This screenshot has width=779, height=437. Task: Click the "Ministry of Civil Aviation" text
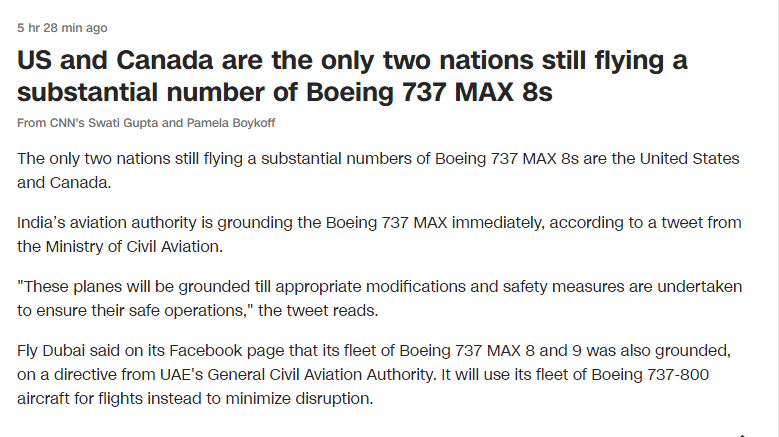point(133,246)
